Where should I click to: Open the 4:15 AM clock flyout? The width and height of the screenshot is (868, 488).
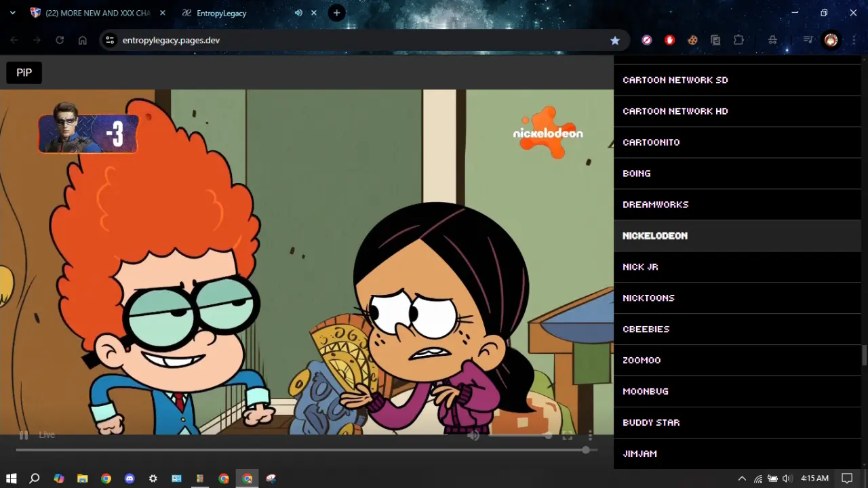tap(814, 479)
